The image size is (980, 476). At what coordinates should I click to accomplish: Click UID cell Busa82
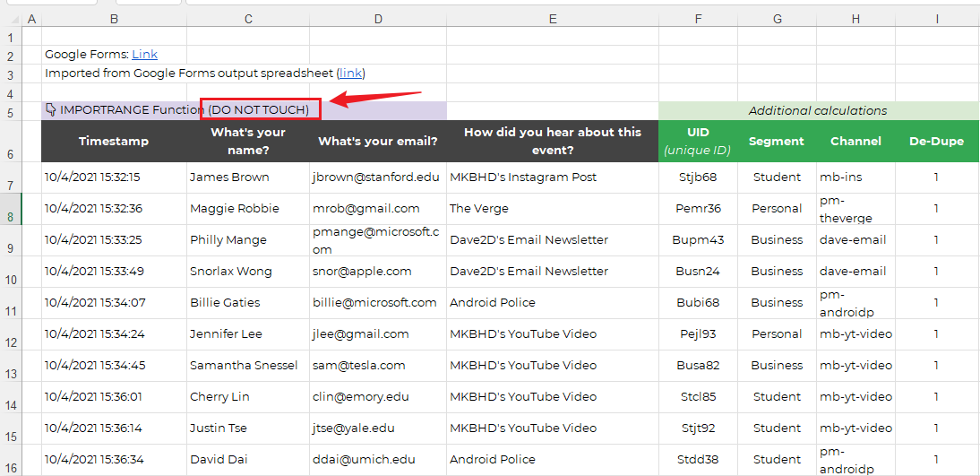tap(698, 366)
